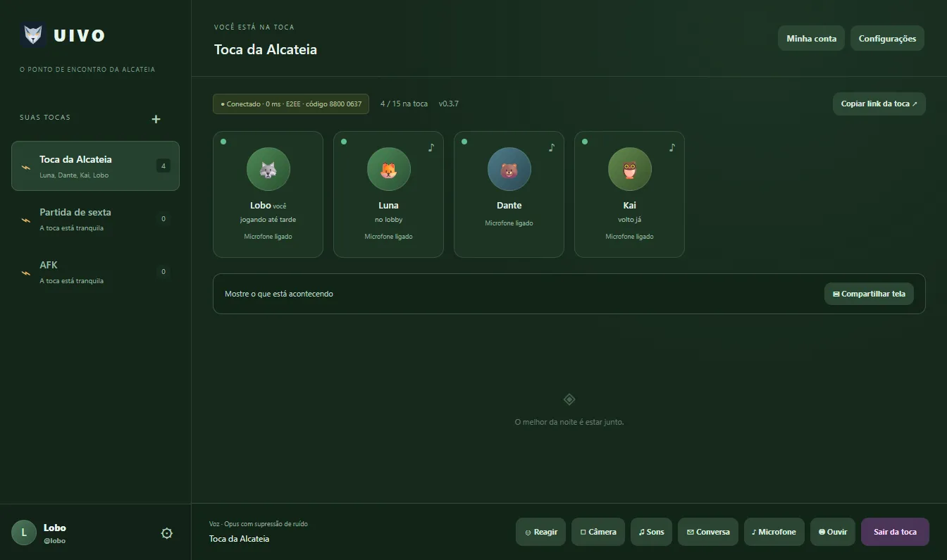Toggle the Câmera button

(598, 532)
